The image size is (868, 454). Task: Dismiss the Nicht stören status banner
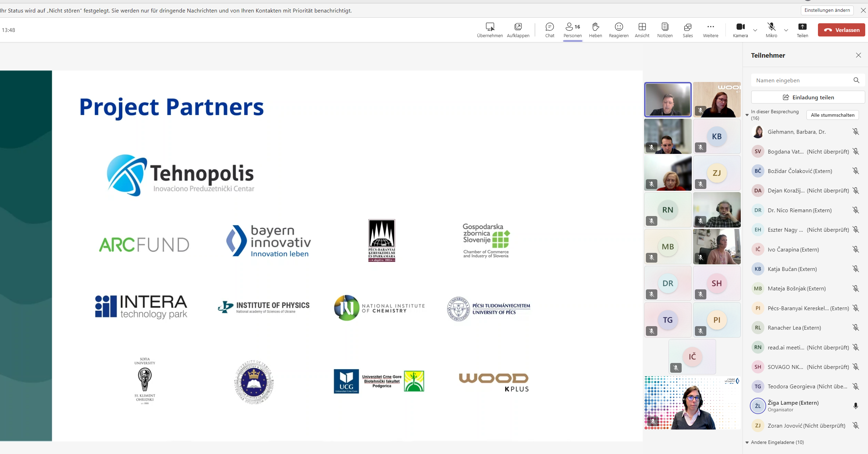(863, 10)
